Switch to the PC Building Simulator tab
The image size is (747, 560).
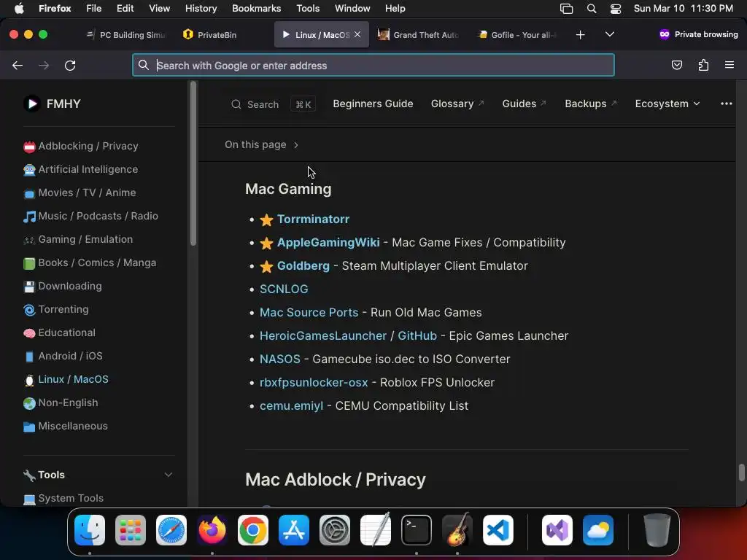[x=125, y=35]
